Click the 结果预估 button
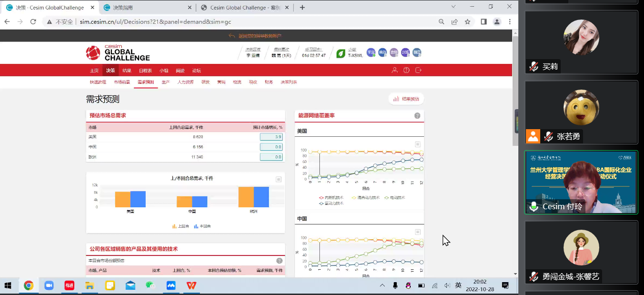The width and height of the screenshot is (644, 295). click(406, 99)
